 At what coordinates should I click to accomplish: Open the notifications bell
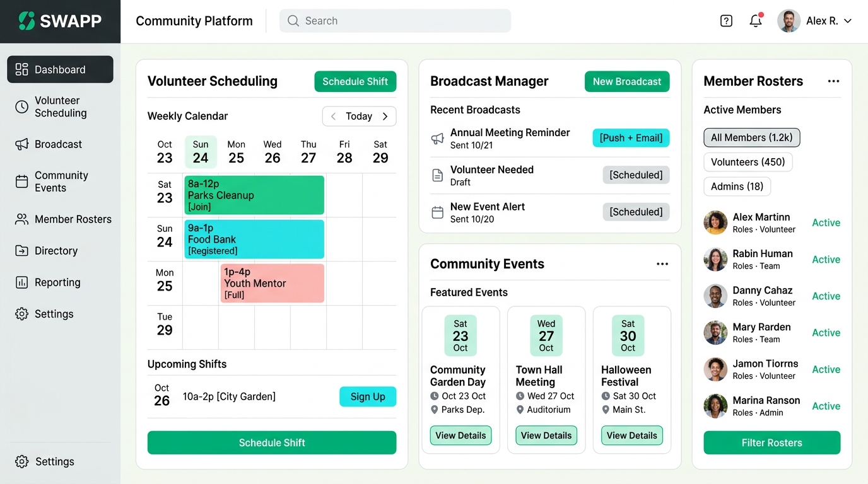pos(756,21)
